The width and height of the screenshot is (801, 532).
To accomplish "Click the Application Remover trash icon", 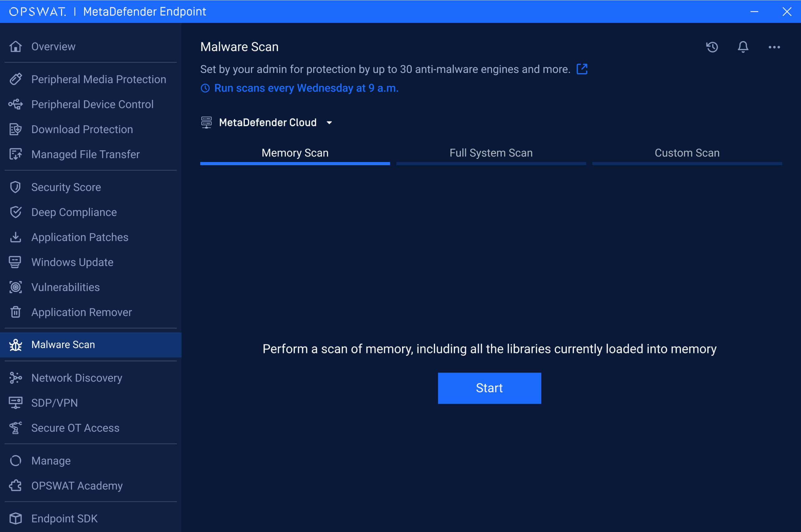I will 16,312.
